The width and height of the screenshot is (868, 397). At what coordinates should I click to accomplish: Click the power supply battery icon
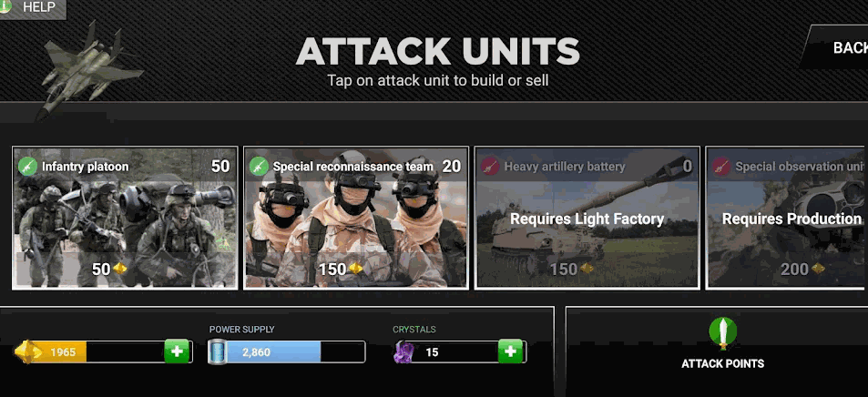pos(218,351)
